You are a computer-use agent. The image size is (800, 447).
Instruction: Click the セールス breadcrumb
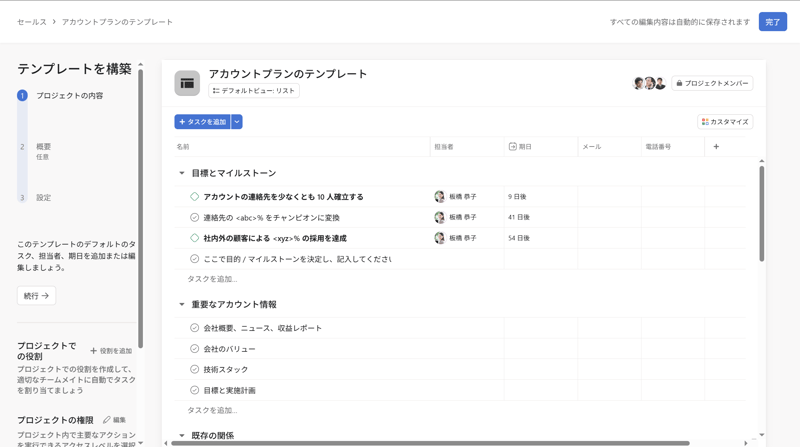(32, 22)
